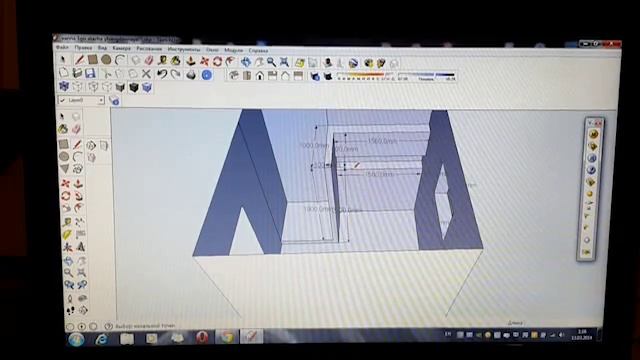Open the Правка menu
Screen dimensions: 640x360
(83, 48)
